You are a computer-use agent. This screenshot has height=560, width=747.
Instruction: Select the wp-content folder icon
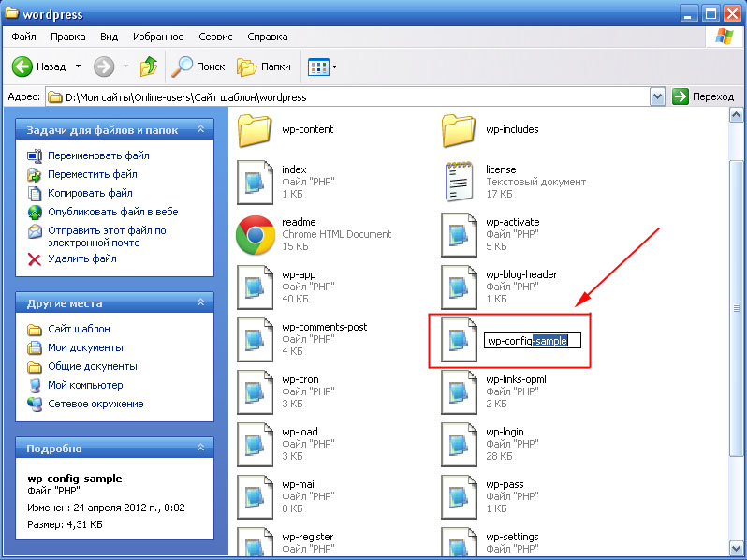click(255, 130)
